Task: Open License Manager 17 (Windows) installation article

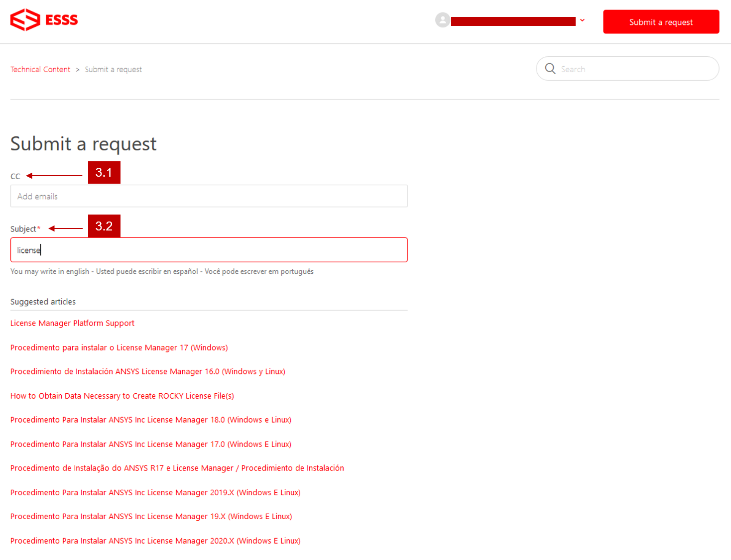Action: tap(119, 347)
